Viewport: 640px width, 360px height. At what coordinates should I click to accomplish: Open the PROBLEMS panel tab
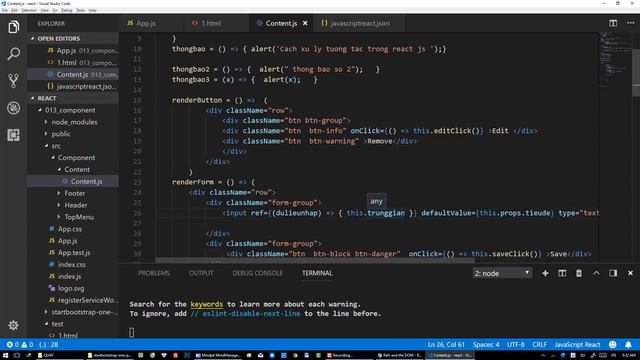pos(153,273)
